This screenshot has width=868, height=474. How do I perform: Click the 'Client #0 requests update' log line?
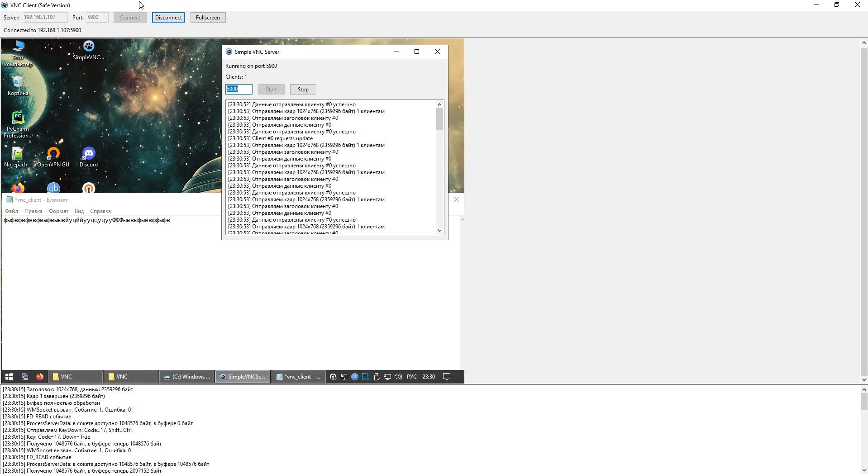click(270, 138)
